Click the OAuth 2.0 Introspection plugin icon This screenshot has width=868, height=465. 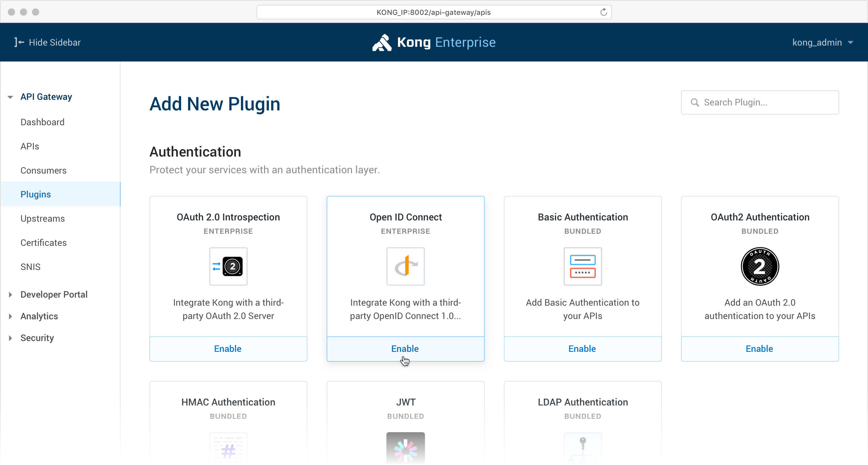228,266
